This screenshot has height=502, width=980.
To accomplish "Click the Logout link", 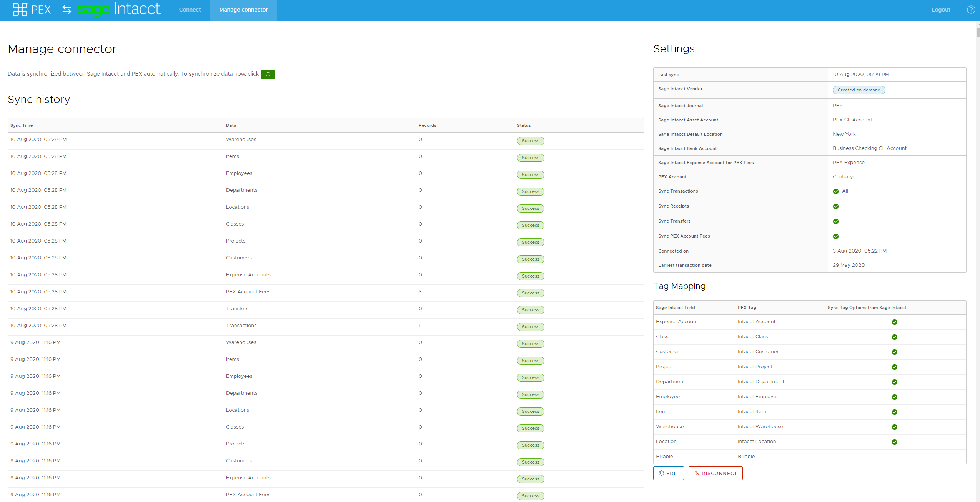I will pos(940,10).
